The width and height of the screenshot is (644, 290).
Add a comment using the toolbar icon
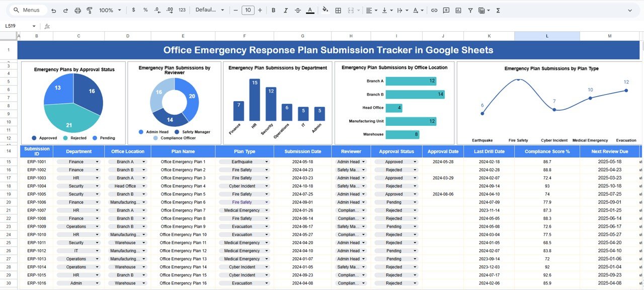pyautogui.click(x=446, y=10)
